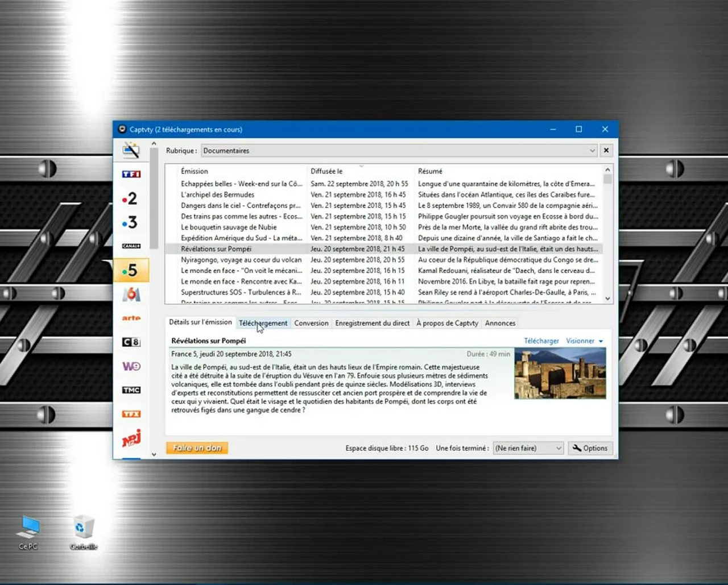728x585 pixels.
Task: Switch to Détails sur l'émission tab
Action: pyautogui.click(x=200, y=322)
